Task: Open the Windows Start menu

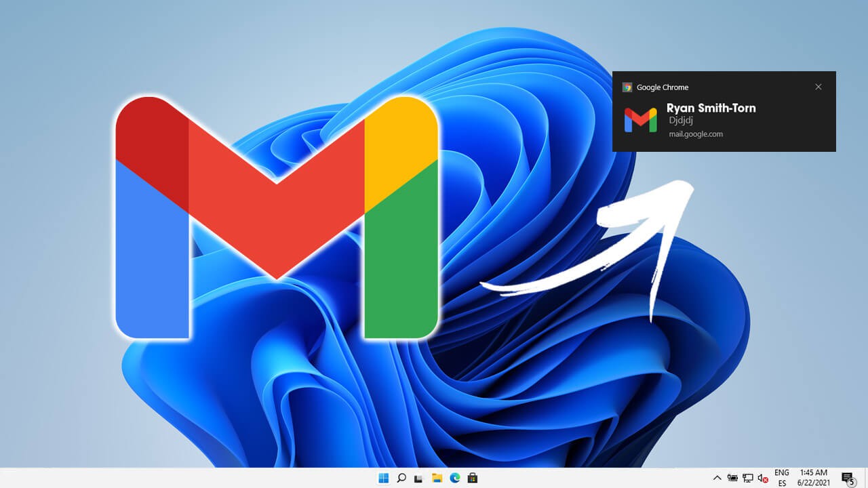Action: (x=384, y=478)
